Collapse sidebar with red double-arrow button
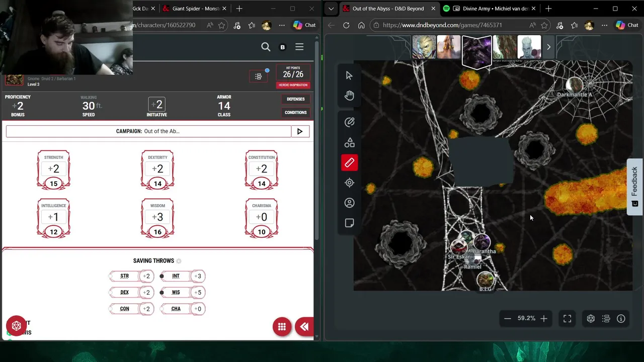Image resolution: width=644 pixels, height=362 pixels. click(304, 327)
